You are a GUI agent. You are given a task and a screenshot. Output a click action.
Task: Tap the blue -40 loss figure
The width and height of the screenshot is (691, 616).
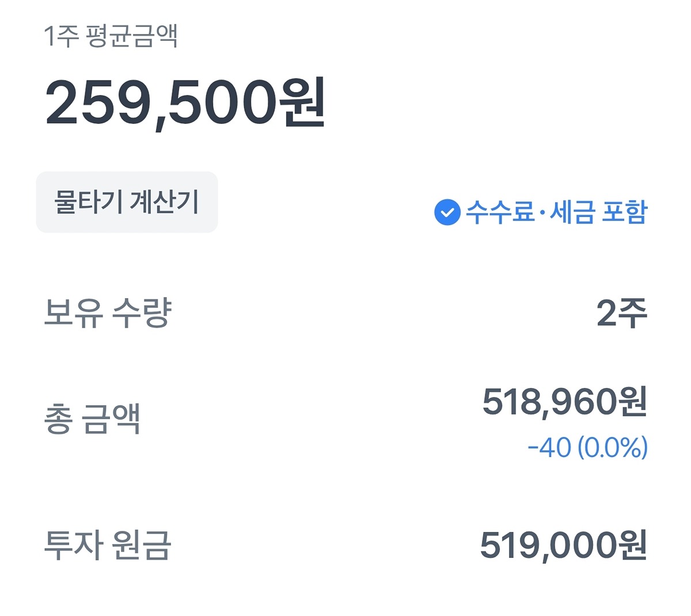coord(549,447)
